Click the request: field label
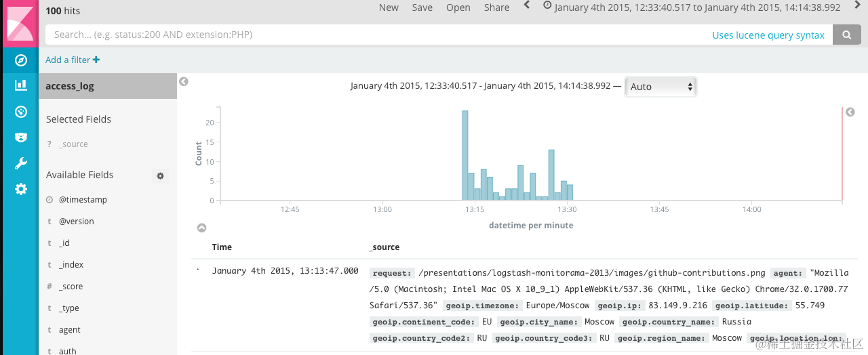The height and width of the screenshot is (355, 868). tap(392, 273)
